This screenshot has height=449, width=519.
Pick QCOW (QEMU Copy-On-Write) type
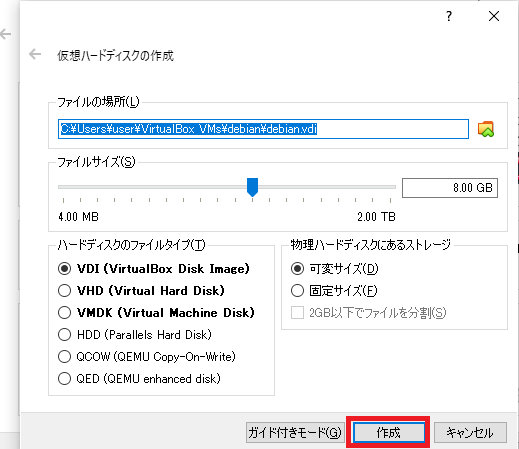[147, 357]
